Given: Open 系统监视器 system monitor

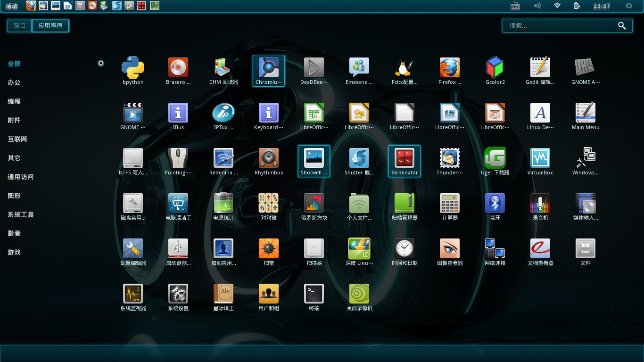Looking at the screenshot, I should coord(133,297).
